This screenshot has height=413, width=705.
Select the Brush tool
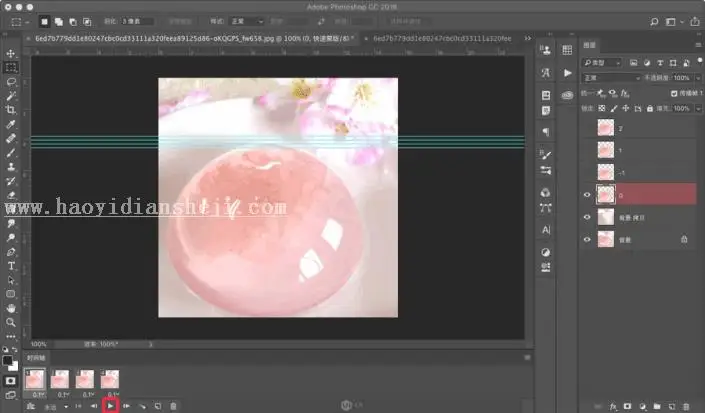coord(11,152)
